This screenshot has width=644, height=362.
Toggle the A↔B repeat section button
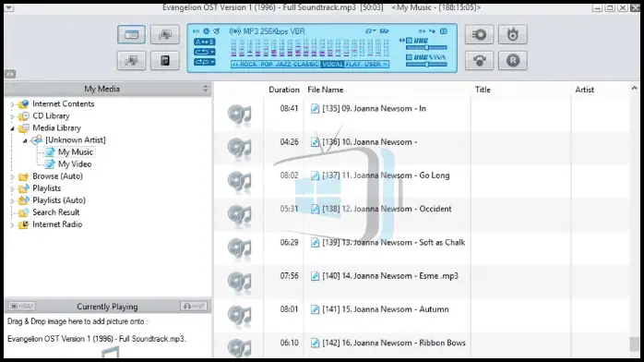coord(204,42)
